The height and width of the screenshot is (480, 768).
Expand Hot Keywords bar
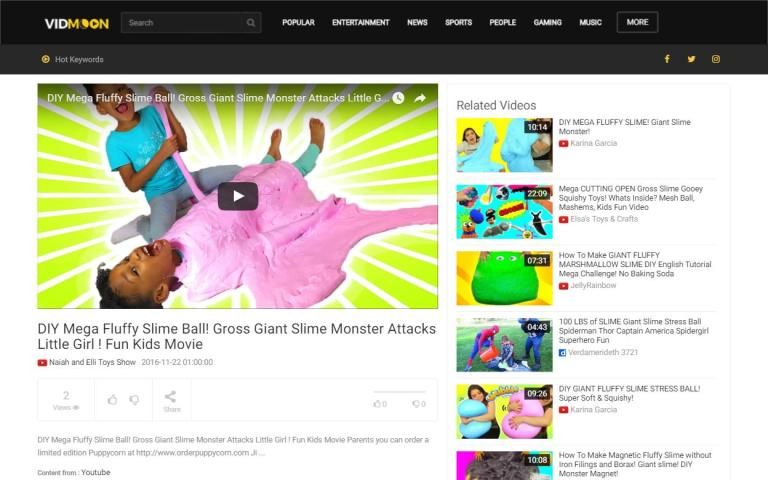[73, 59]
